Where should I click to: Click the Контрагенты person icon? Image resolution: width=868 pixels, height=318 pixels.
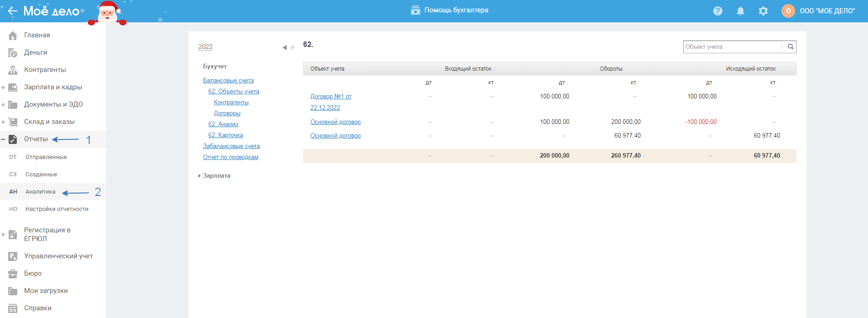click(x=13, y=70)
